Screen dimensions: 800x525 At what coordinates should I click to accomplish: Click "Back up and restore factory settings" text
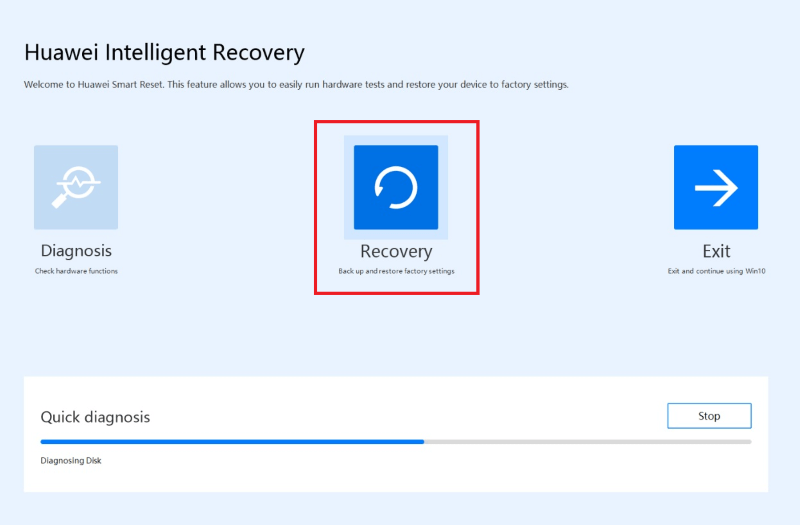click(396, 271)
